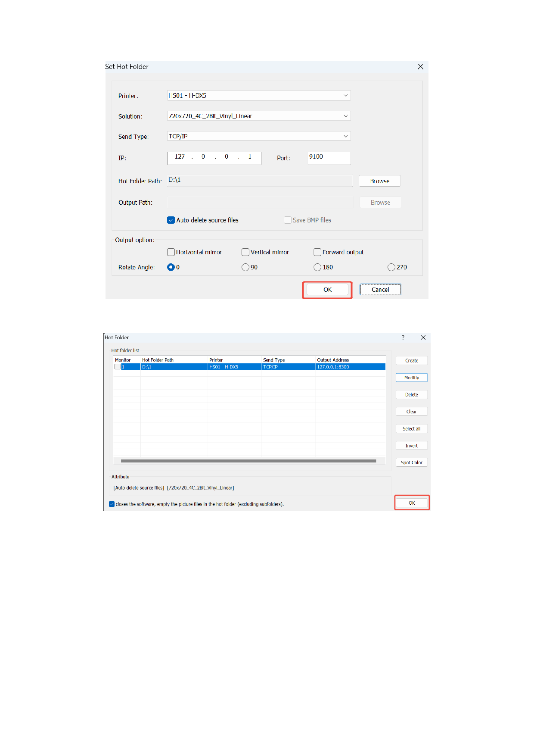
Task: Choose the 270 rotate angle option
Action: pyautogui.click(x=391, y=267)
